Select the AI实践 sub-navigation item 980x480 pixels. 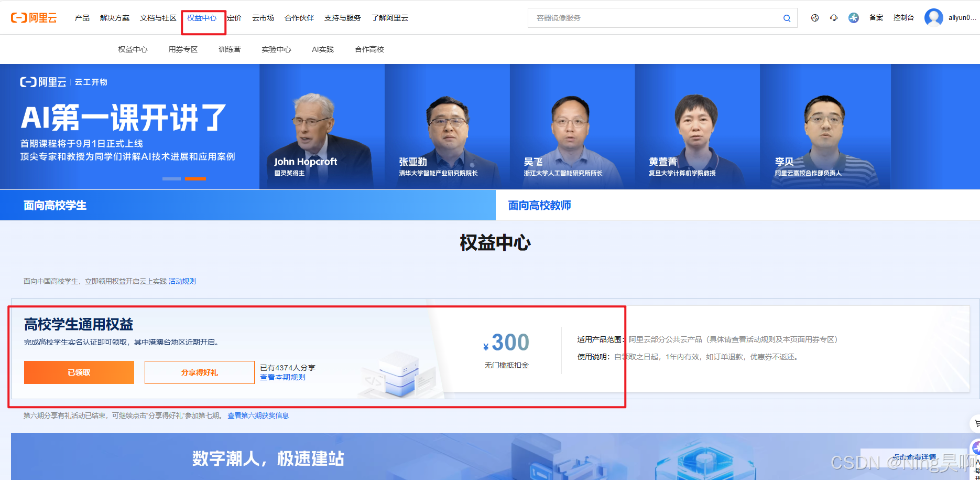click(x=323, y=49)
